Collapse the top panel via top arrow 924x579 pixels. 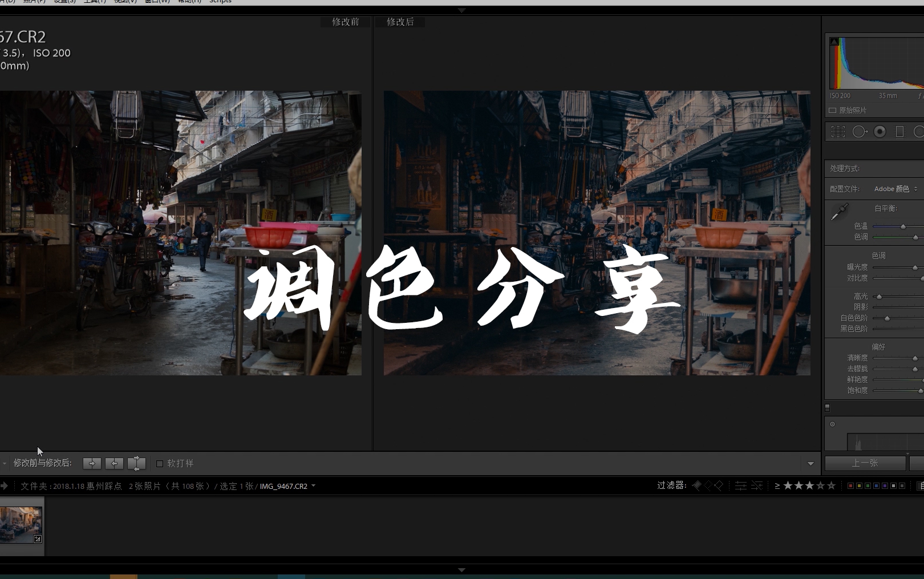tap(461, 10)
